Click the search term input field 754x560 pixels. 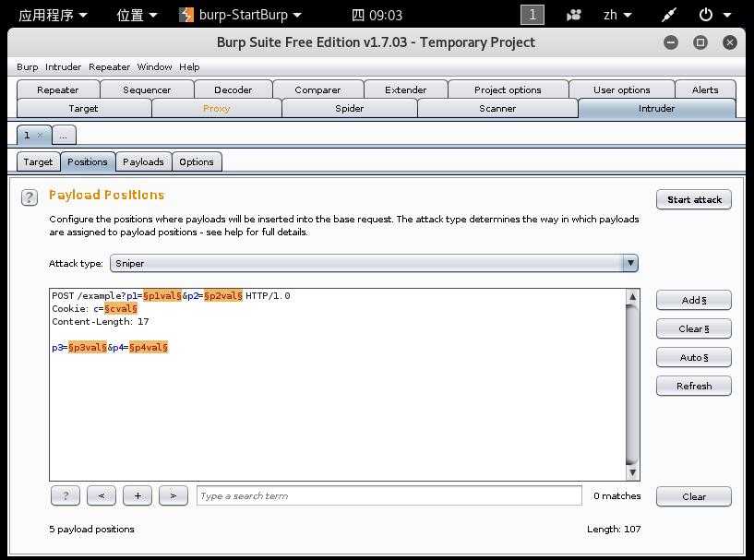coord(389,495)
